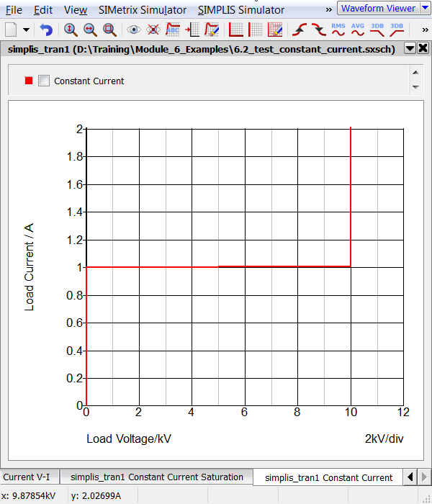Click the AVG measurement icon

tap(358, 30)
